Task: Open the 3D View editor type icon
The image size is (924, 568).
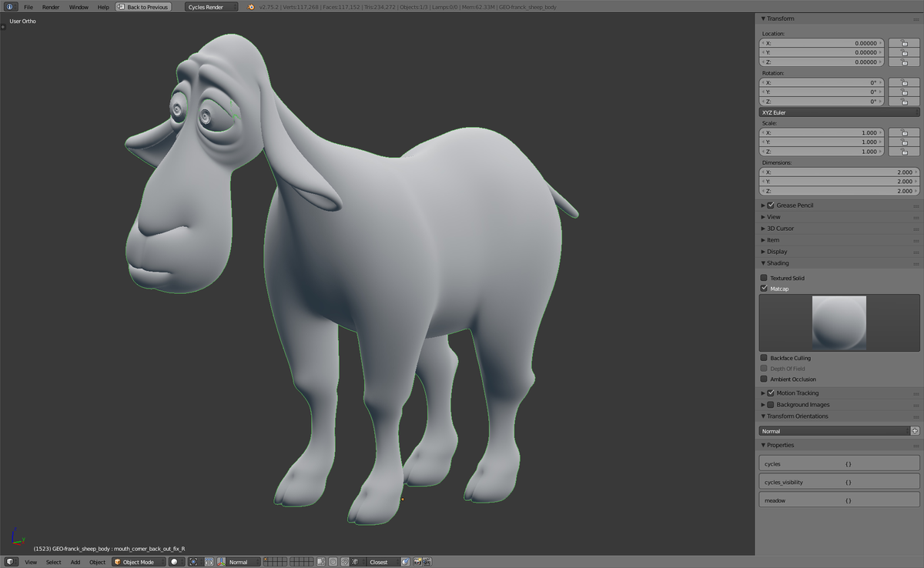Action: point(12,562)
